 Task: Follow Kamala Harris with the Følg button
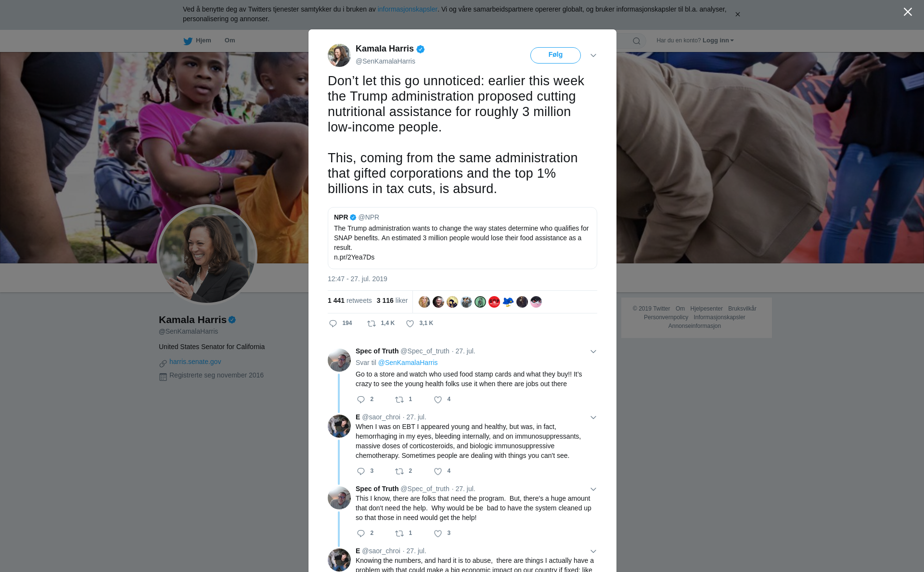[555, 55]
